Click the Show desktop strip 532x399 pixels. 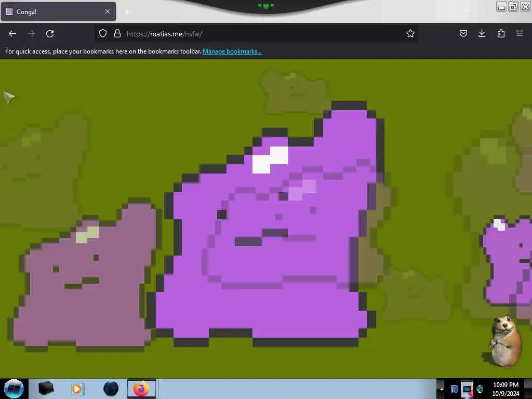(x=528, y=389)
